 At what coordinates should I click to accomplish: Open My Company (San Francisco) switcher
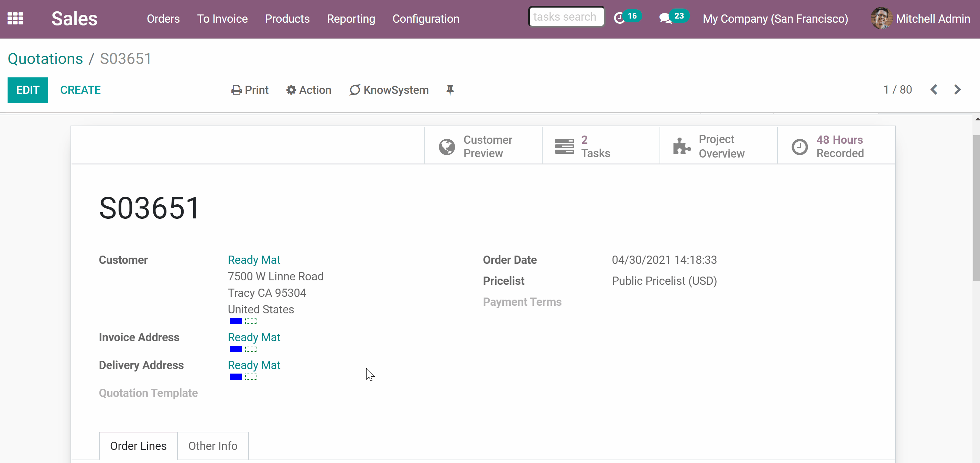(x=775, y=19)
